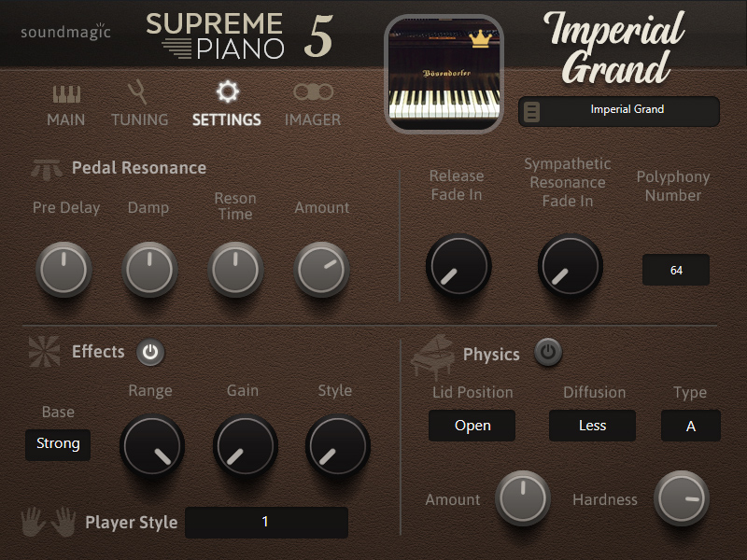
Task: Click the Type label in Physics
Action: click(690, 393)
